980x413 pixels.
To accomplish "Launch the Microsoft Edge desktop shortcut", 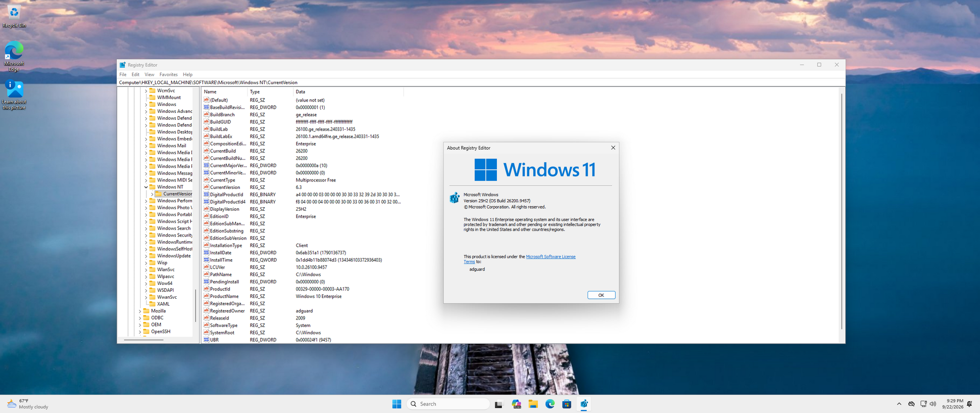I will click(14, 56).
